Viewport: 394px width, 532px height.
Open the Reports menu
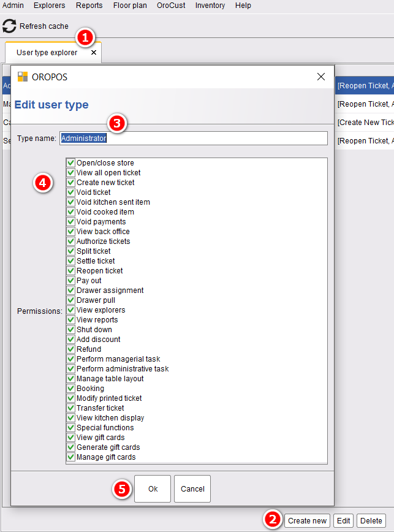click(x=89, y=6)
